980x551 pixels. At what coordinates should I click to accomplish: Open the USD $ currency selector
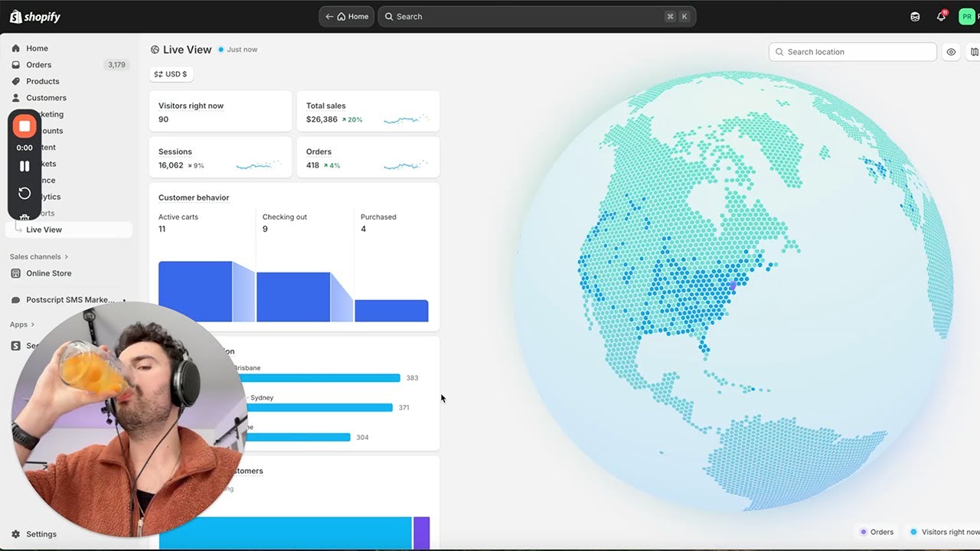pyautogui.click(x=171, y=74)
